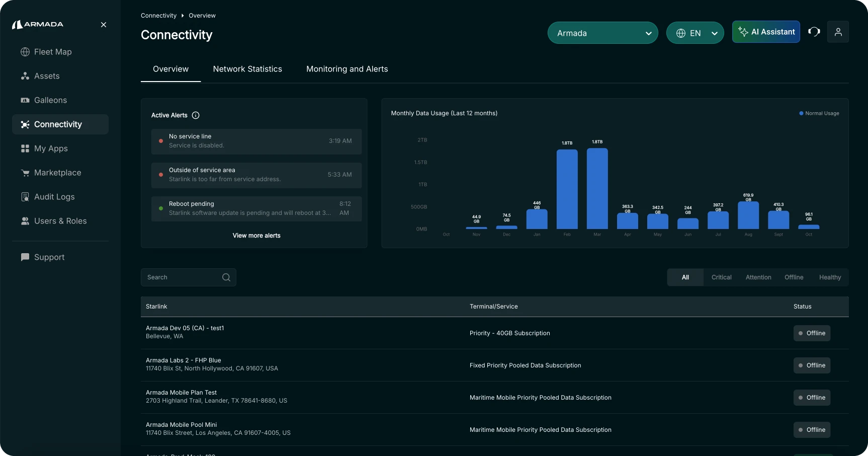Click the Feb 1.8TB usage bar

[x=567, y=189]
